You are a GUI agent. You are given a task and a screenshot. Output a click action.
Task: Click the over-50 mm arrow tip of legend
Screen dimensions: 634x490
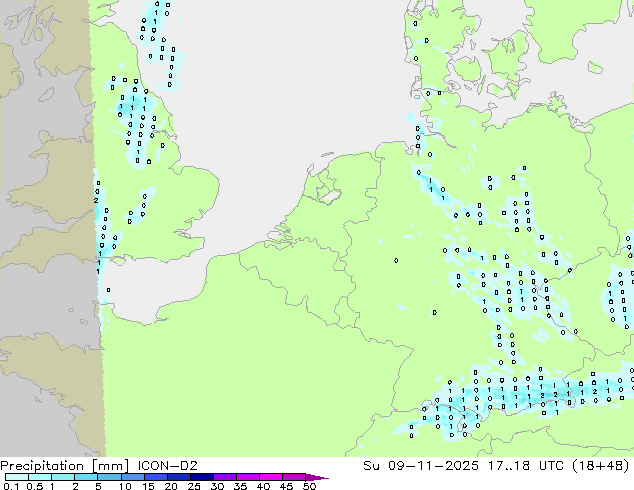(317, 477)
